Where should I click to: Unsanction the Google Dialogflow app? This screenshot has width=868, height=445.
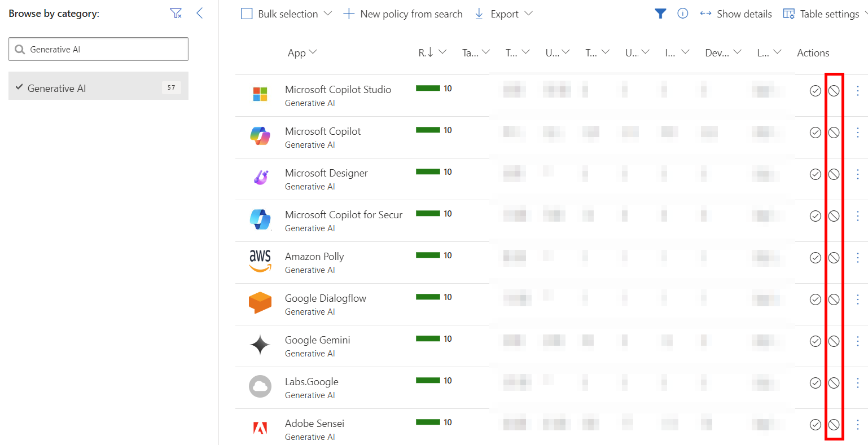[x=834, y=299]
